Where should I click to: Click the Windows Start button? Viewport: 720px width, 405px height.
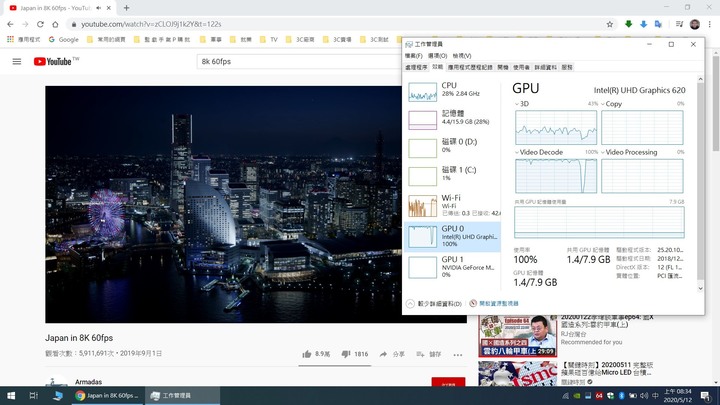[9, 396]
